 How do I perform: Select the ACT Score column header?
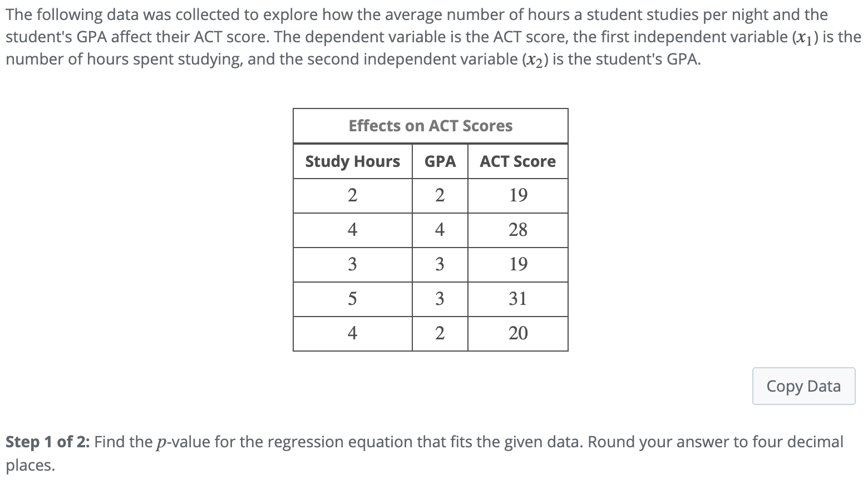coord(518,161)
